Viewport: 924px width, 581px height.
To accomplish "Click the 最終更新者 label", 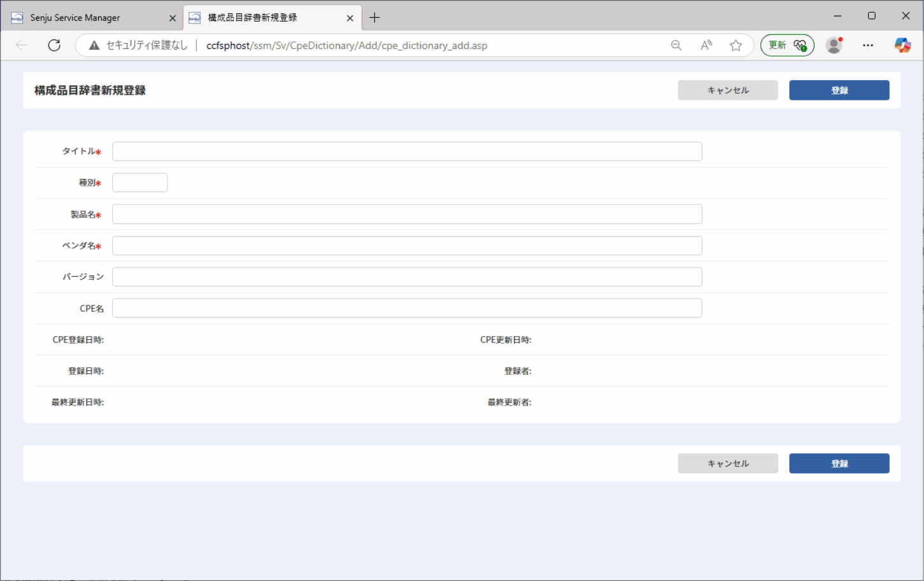I will 509,402.
